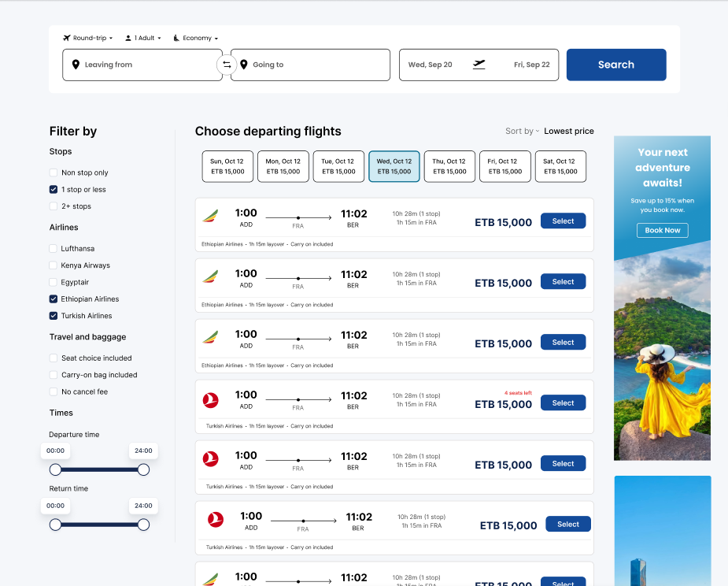The height and width of the screenshot is (586, 728).
Task: Select the Thu, Oct 12 date tab
Action: click(449, 166)
